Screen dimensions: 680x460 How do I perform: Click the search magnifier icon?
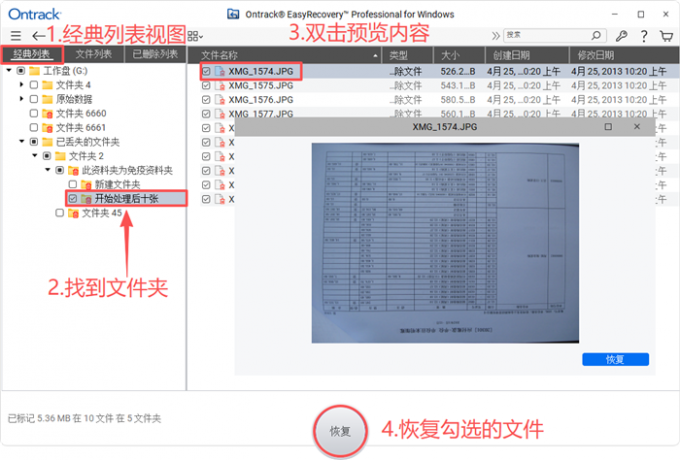[x=596, y=35]
